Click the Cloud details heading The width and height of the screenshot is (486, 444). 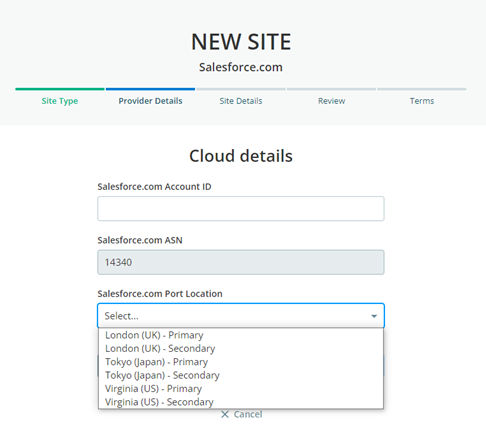click(x=241, y=156)
